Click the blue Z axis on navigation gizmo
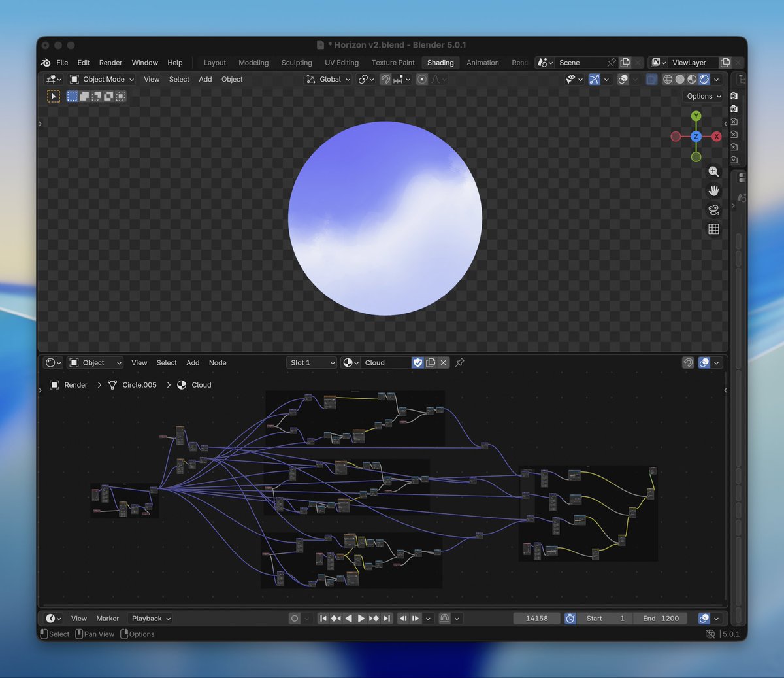The height and width of the screenshot is (678, 784). click(696, 137)
